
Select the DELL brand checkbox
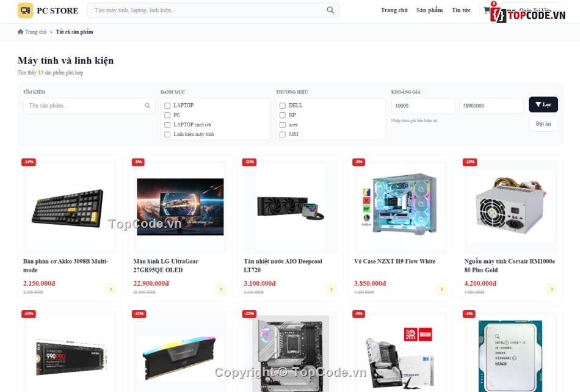click(x=283, y=106)
